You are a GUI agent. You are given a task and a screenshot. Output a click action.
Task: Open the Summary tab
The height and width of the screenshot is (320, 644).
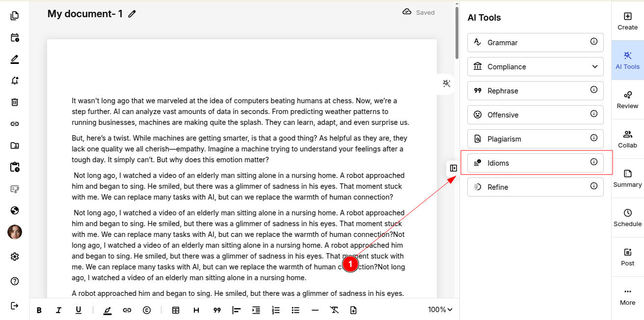click(x=627, y=178)
